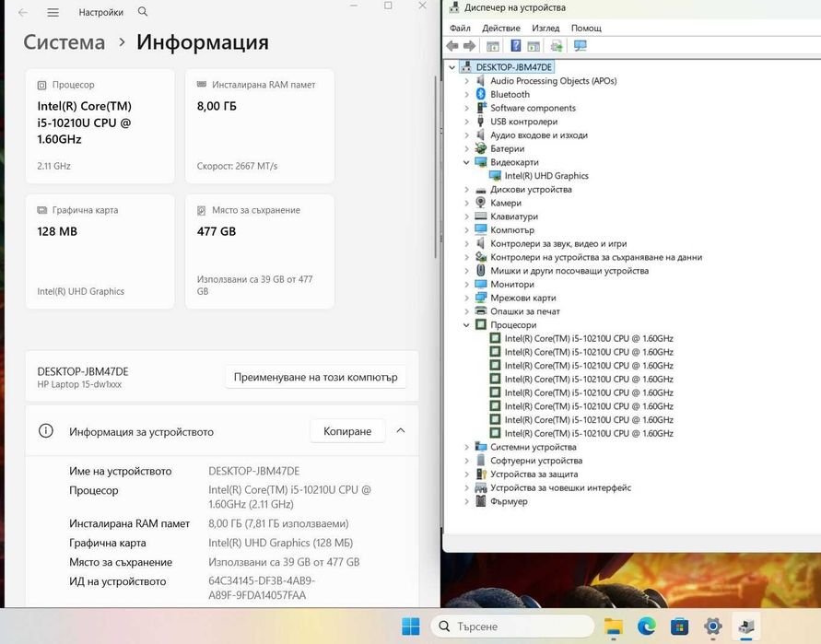Select USB контролери in device tree
821x644 pixels.
pyautogui.click(x=523, y=122)
